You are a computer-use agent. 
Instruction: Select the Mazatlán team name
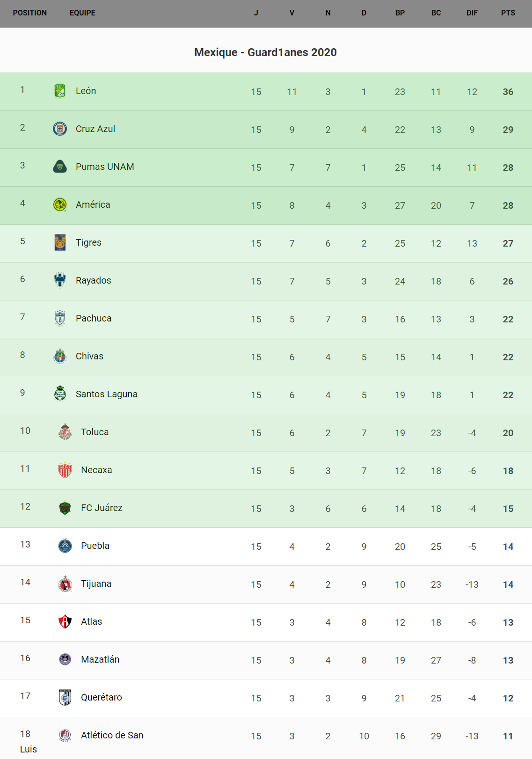pyautogui.click(x=100, y=659)
